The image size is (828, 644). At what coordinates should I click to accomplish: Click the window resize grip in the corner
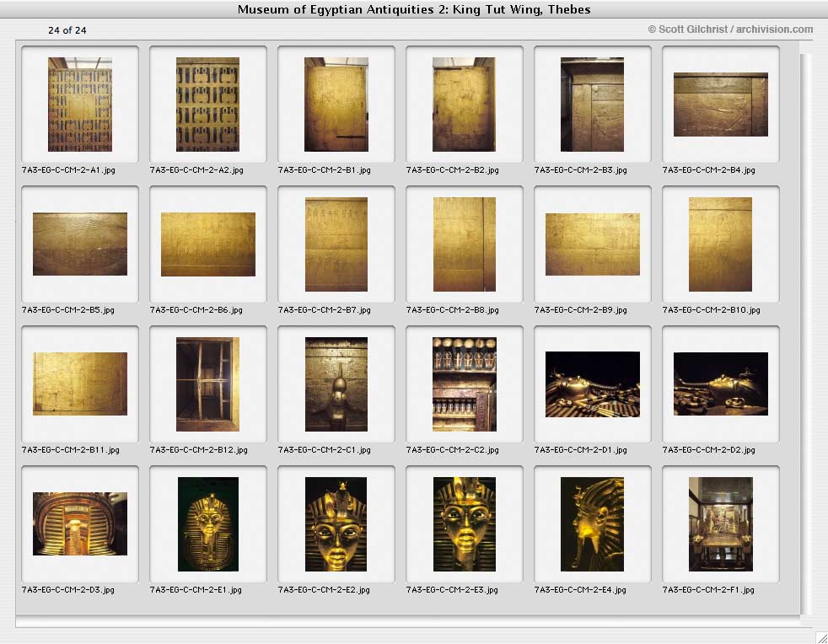tap(821, 637)
